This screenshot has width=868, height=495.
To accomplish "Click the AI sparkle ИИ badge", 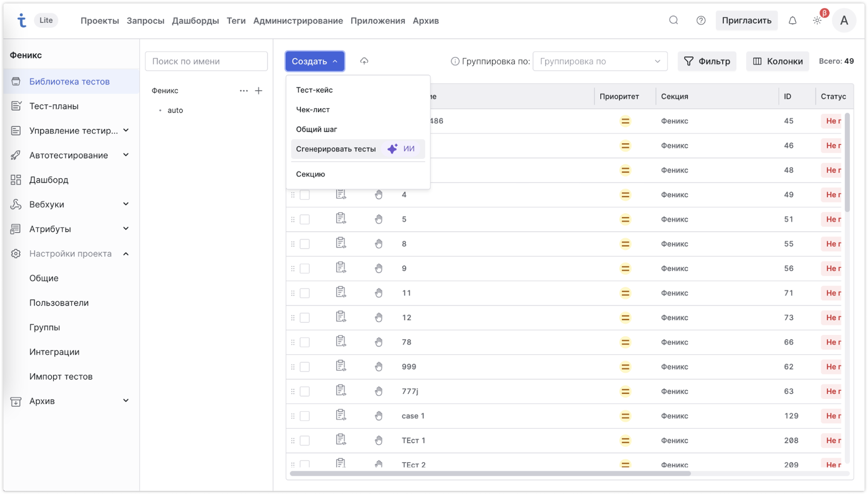I will coord(401,149).
